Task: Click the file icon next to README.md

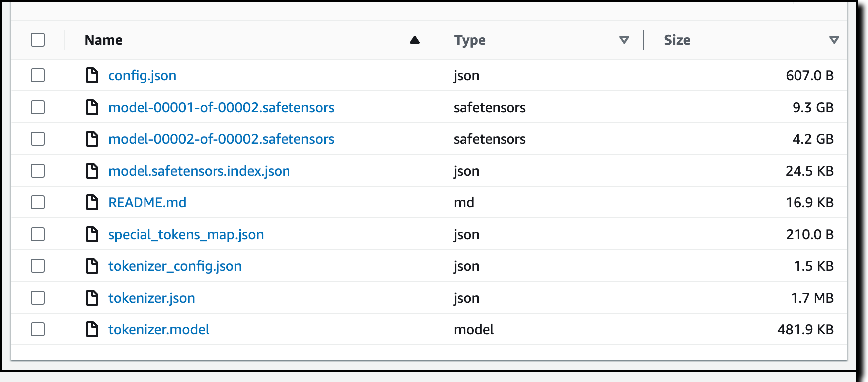Action: click(92, 202)
